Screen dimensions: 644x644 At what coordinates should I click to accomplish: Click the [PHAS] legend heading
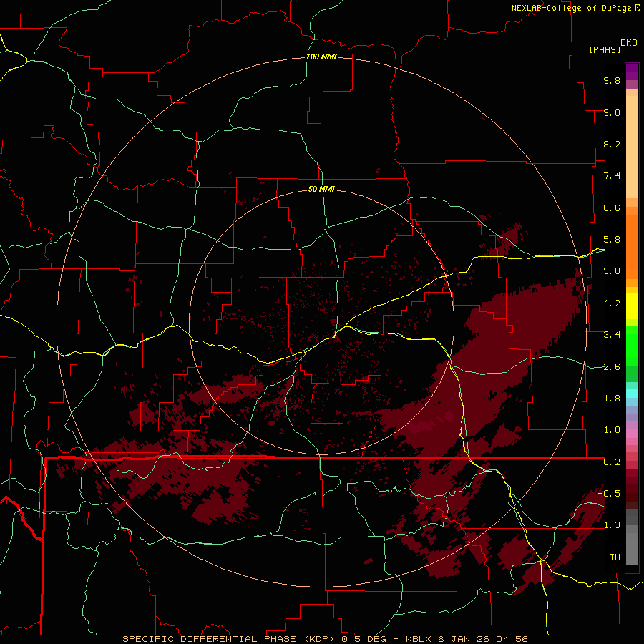click(605, 49)
